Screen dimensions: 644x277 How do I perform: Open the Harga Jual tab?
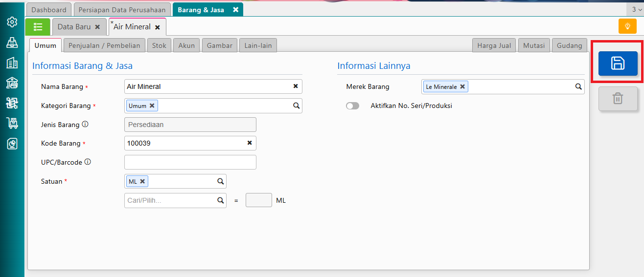point(494,45)
